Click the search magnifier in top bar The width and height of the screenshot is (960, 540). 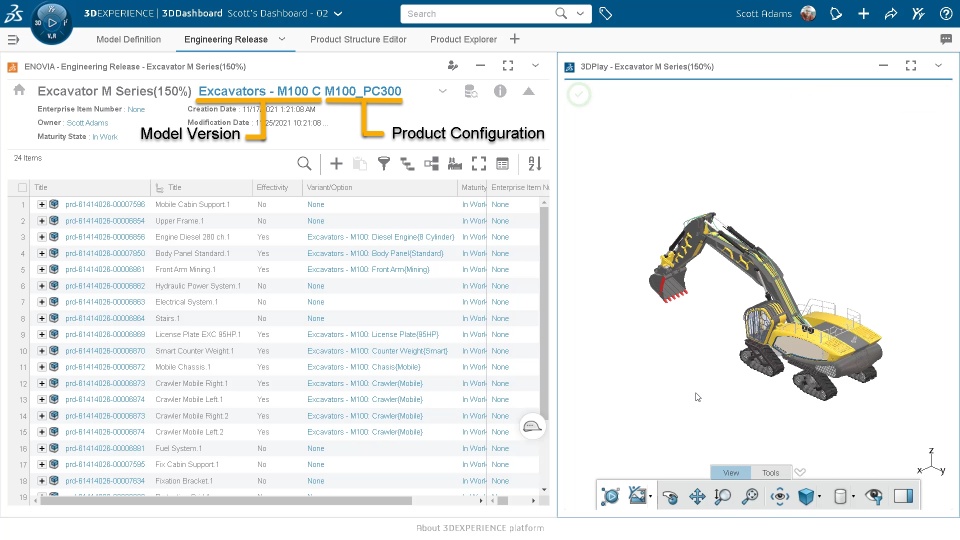click(x=561, y=13)
